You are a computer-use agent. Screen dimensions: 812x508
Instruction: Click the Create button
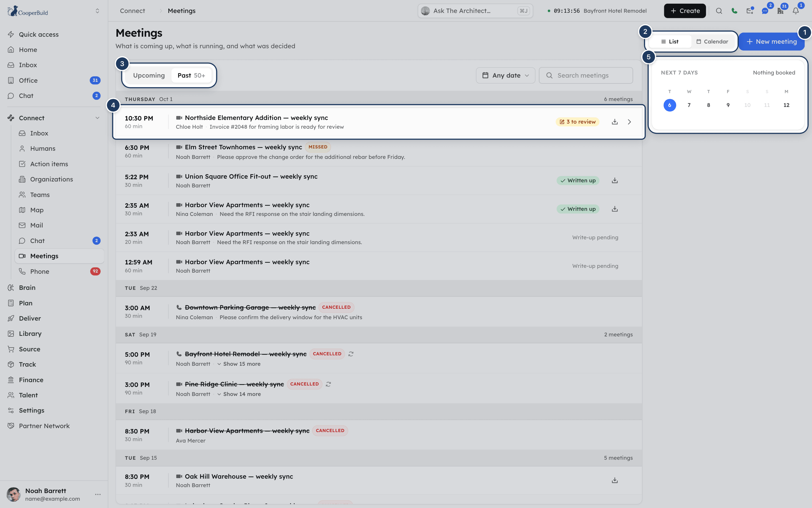[685, 11]
